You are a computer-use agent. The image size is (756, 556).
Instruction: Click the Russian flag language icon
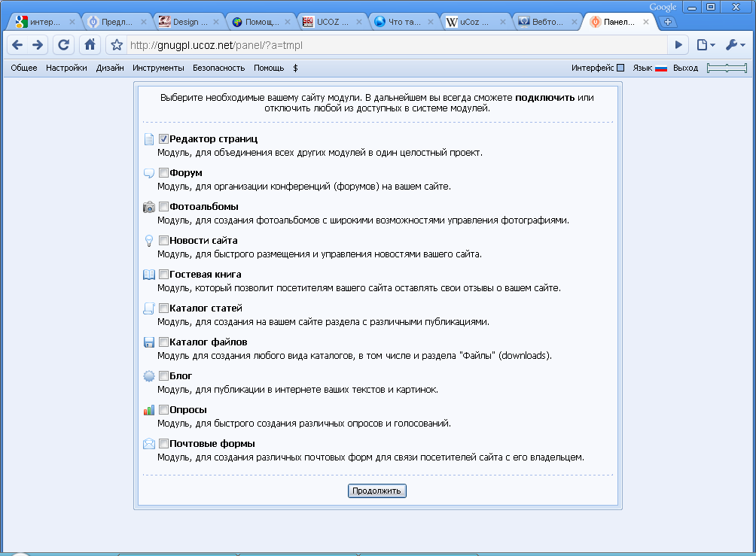pos(661,68)
